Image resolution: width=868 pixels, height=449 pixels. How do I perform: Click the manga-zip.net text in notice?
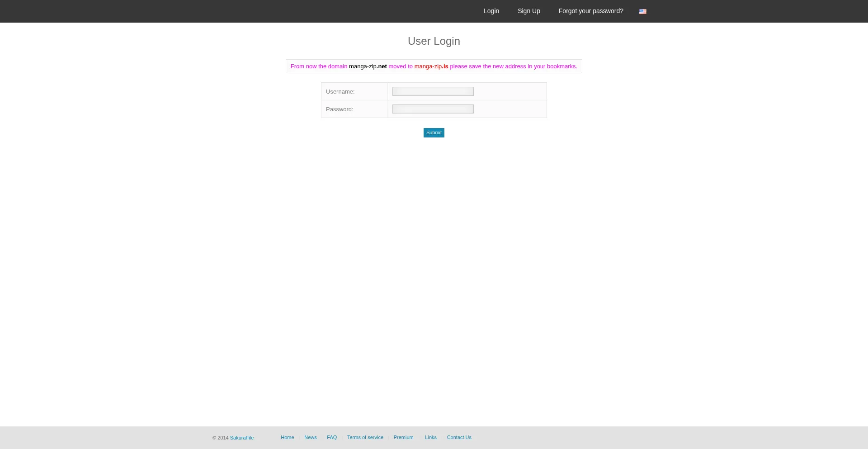(x=368, y=66)
